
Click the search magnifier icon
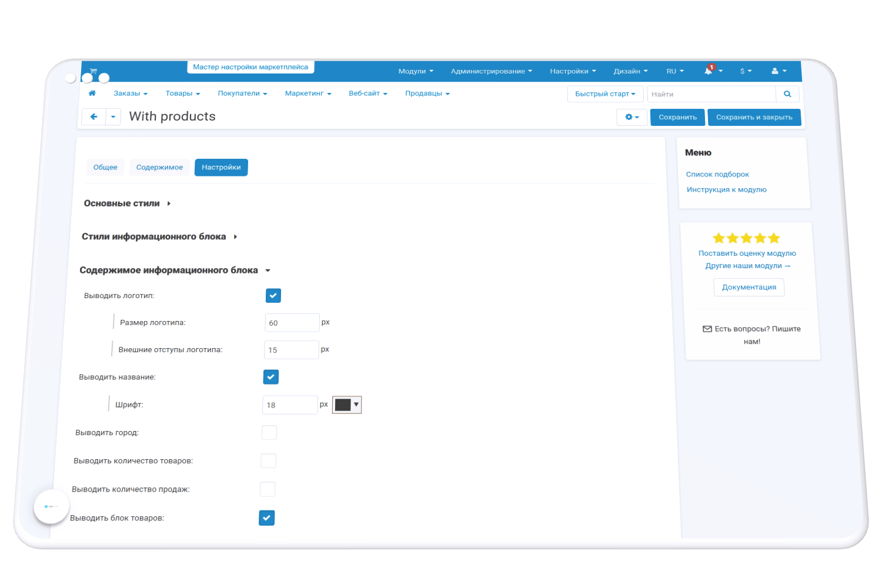click(787, 94)
